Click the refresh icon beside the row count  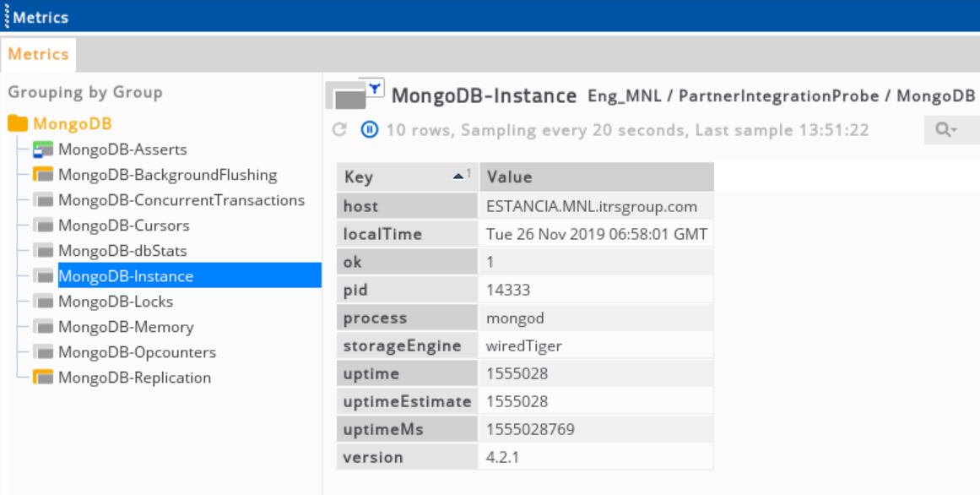pyautogui.click(x=339, y=130)
